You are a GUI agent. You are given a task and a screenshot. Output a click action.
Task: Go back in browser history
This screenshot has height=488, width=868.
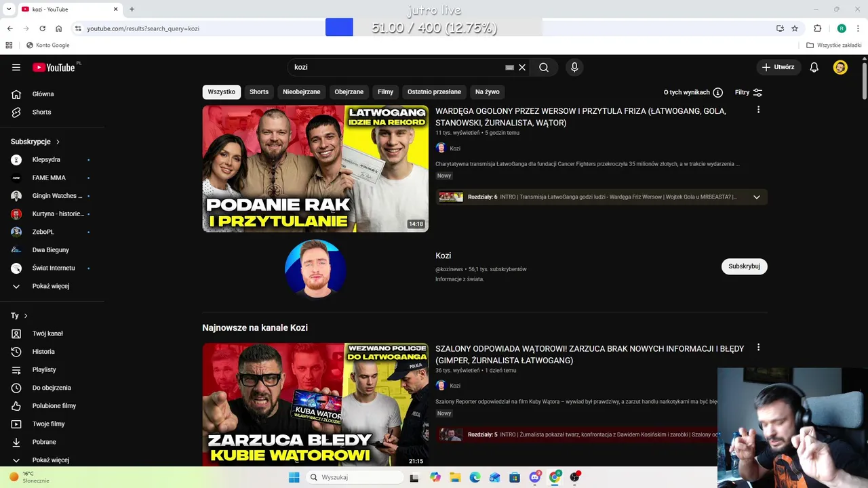point(9,28)
